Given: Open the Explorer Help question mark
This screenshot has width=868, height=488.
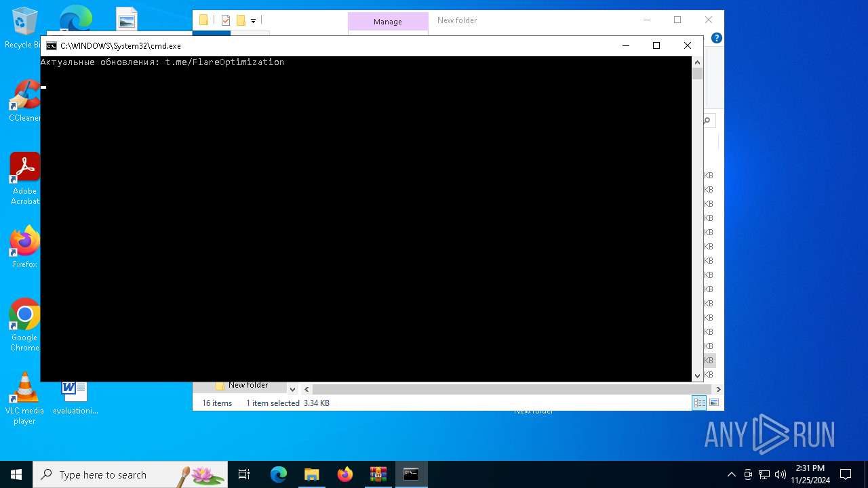Looking at the screenshot, I should point(717,38).
